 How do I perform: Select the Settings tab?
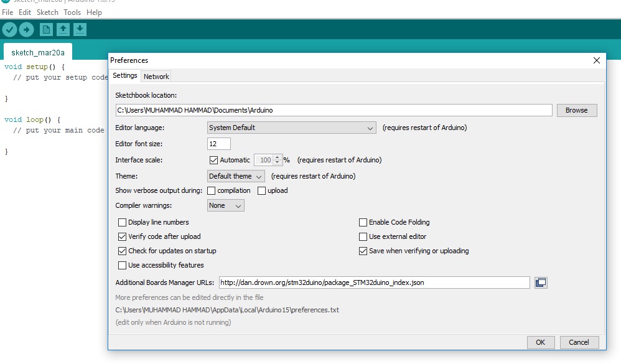click(x=124, y=75)
